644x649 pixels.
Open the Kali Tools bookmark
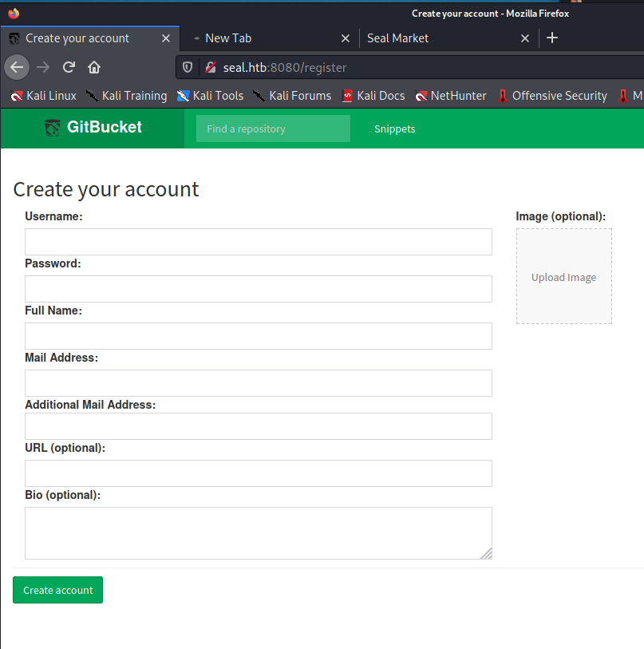pos(210,96)
